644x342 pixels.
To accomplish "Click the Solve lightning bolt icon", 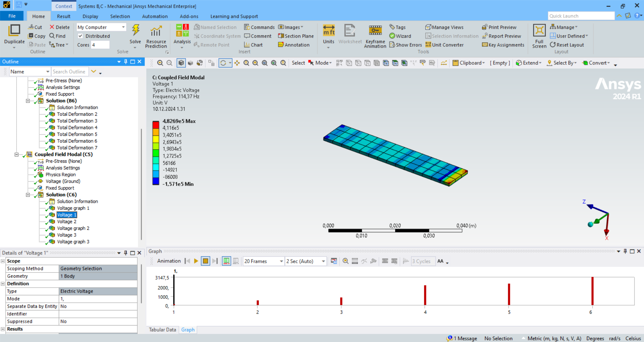I will point(136,30).
